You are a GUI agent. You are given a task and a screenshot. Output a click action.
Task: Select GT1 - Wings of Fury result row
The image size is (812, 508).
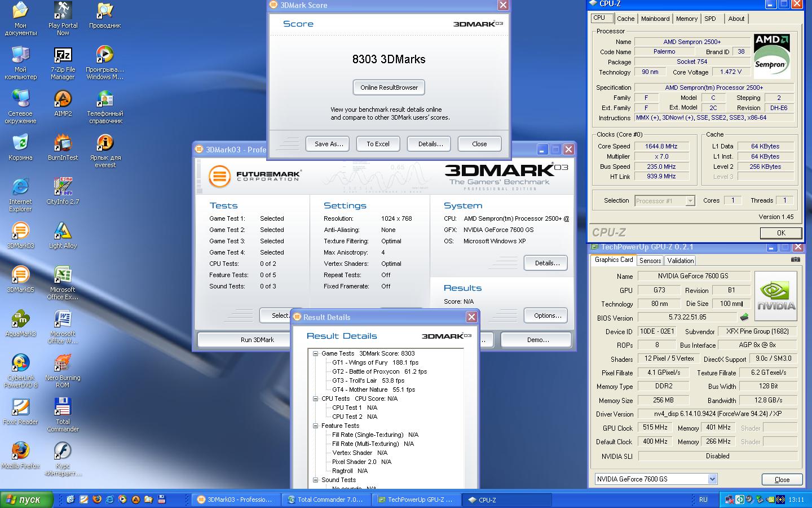(375, 362)
